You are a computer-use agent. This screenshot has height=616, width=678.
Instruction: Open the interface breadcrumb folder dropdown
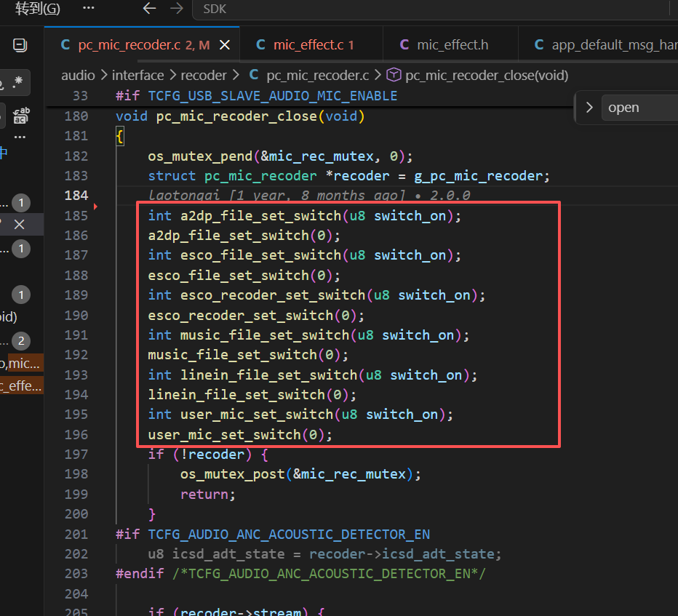(138, 75)
